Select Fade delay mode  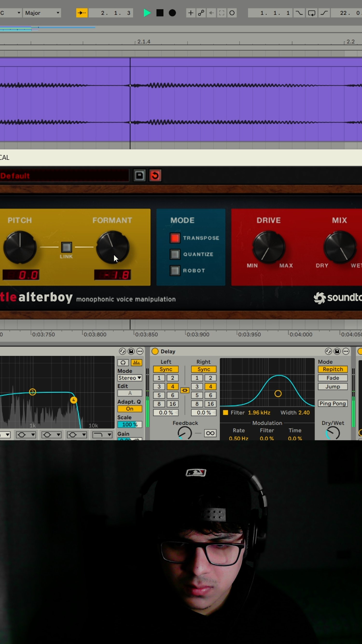pyautogui.click(x=333, y=378)
